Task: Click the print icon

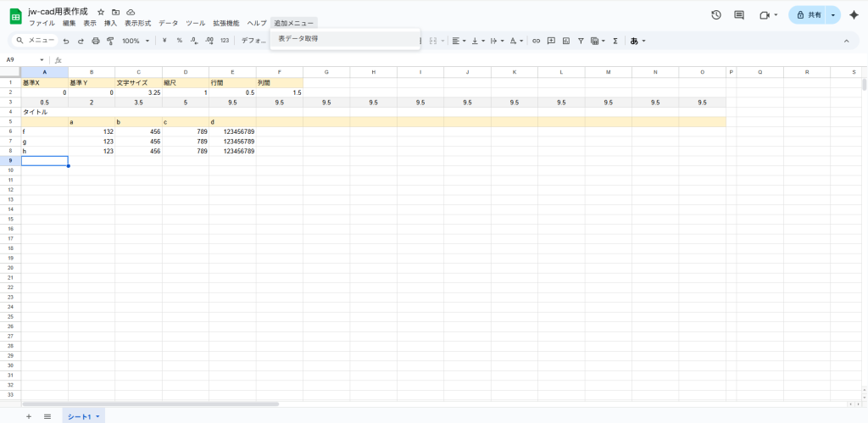Action: 95,41
